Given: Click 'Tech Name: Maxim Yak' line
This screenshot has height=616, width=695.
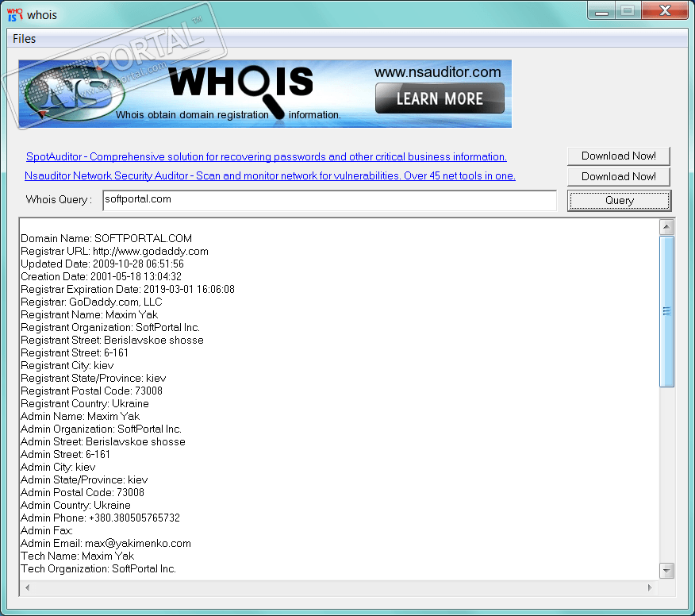Looking at the screenshot, I should [x=77, y=556].
